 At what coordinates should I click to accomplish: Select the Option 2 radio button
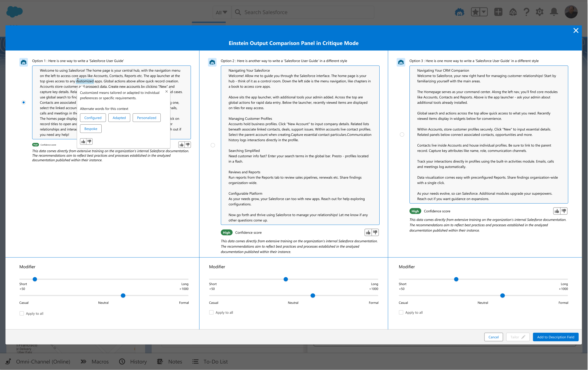pyautogui.click(x=213, y=145)
